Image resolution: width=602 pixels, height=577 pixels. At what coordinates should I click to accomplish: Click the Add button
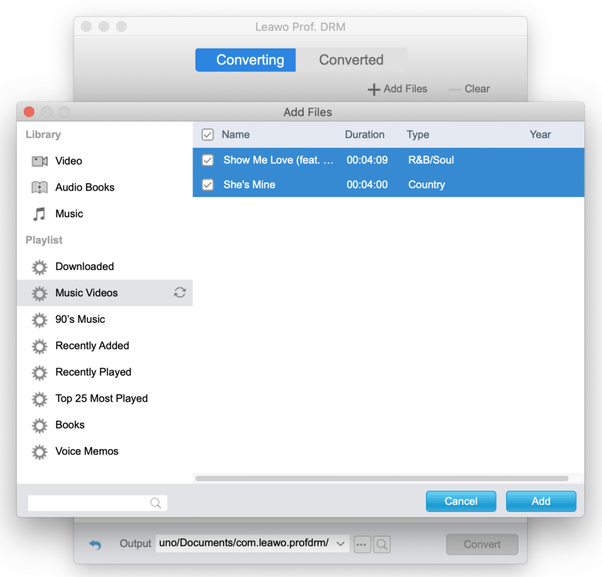(x=541, y=501)
